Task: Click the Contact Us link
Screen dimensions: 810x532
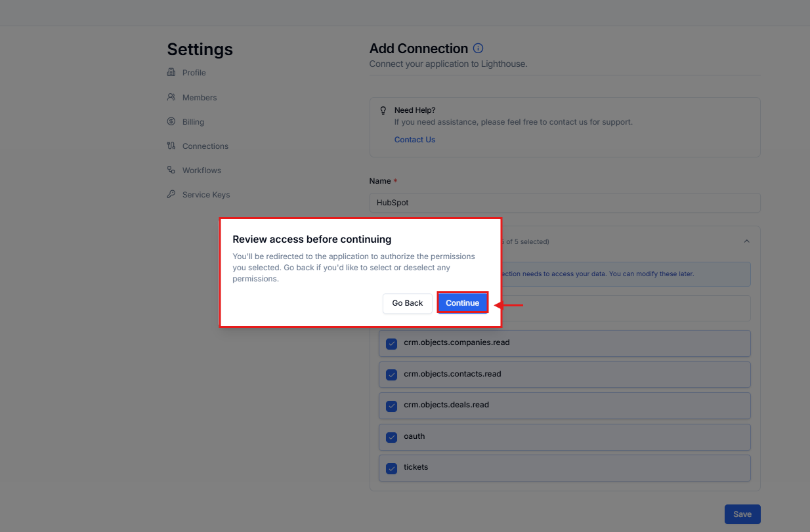Action: tap(415, 140)
